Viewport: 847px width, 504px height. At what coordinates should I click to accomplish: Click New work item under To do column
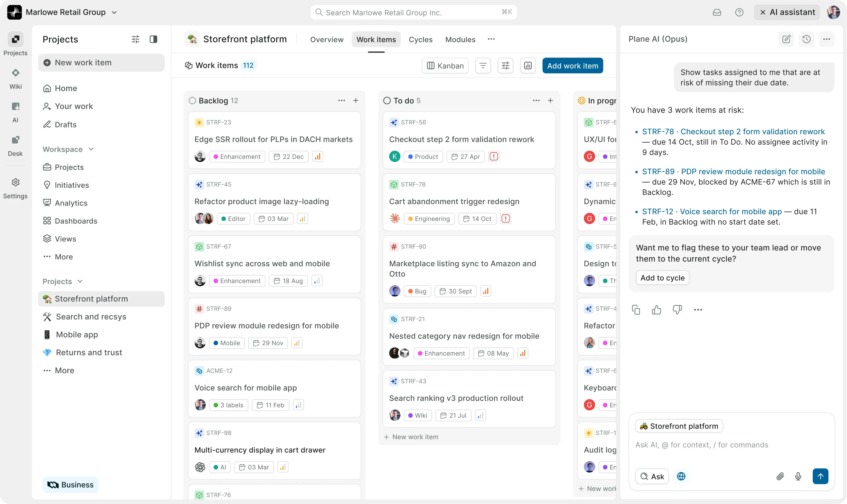pyautogui.click(x=411, y=437)
